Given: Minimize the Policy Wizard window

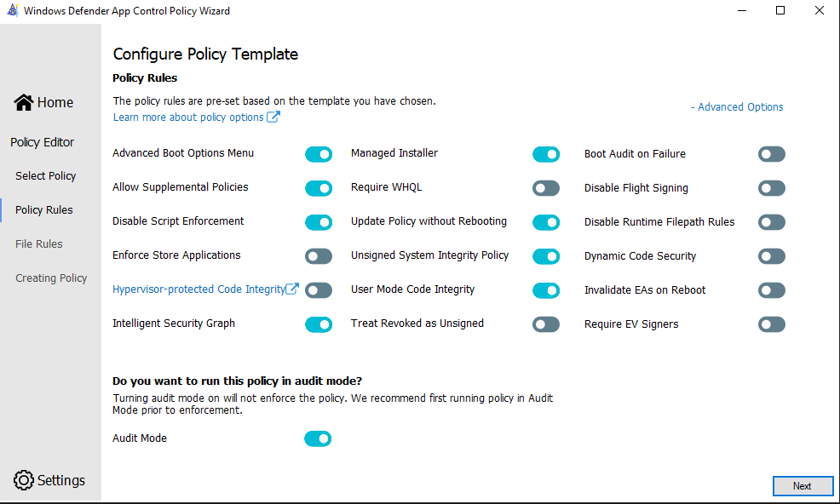Looking at the screenshot, I should [x=742, y=11].
